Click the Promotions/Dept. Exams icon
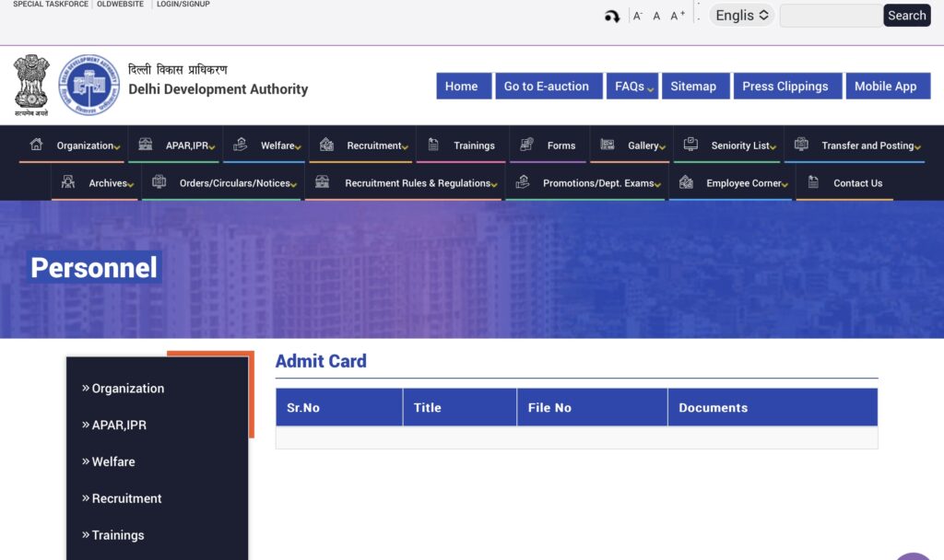The height and width of the screenshot is (560, 944). point(523,181)
